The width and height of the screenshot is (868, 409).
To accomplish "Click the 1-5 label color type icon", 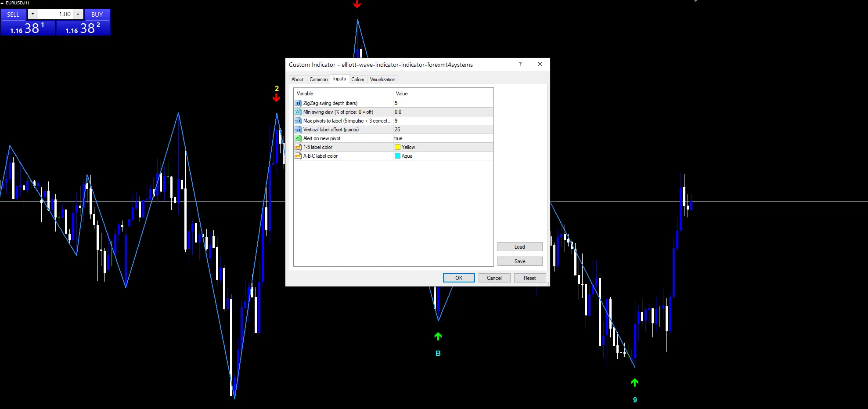I will pos(298,147).
